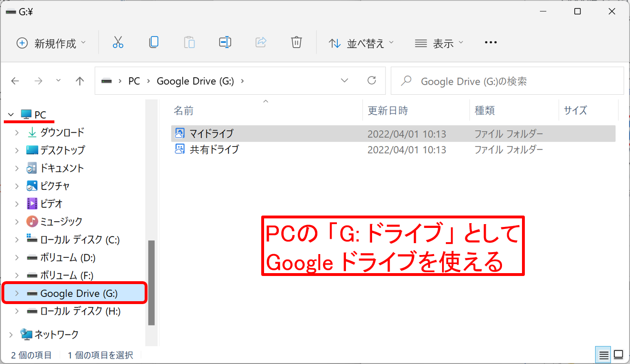Select ボリューム (F:) in sidebar
Viewport: 630px width, 364px height.
point(67,275)
